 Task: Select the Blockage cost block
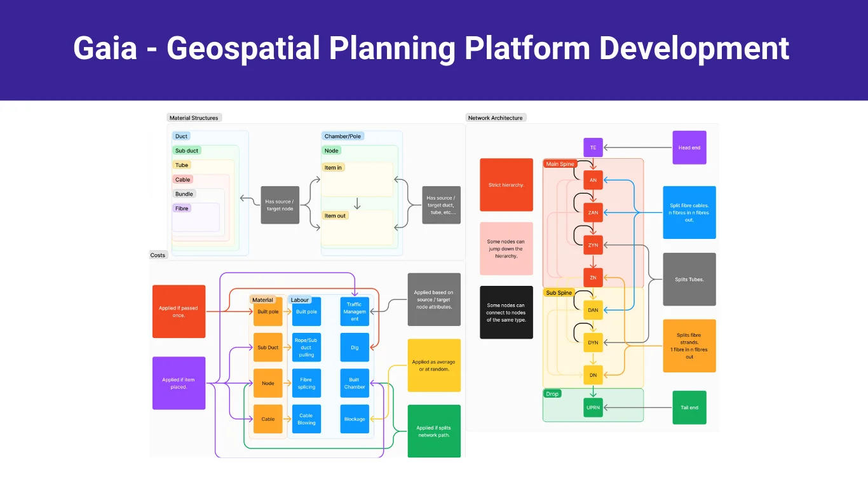tap(355, 419)
